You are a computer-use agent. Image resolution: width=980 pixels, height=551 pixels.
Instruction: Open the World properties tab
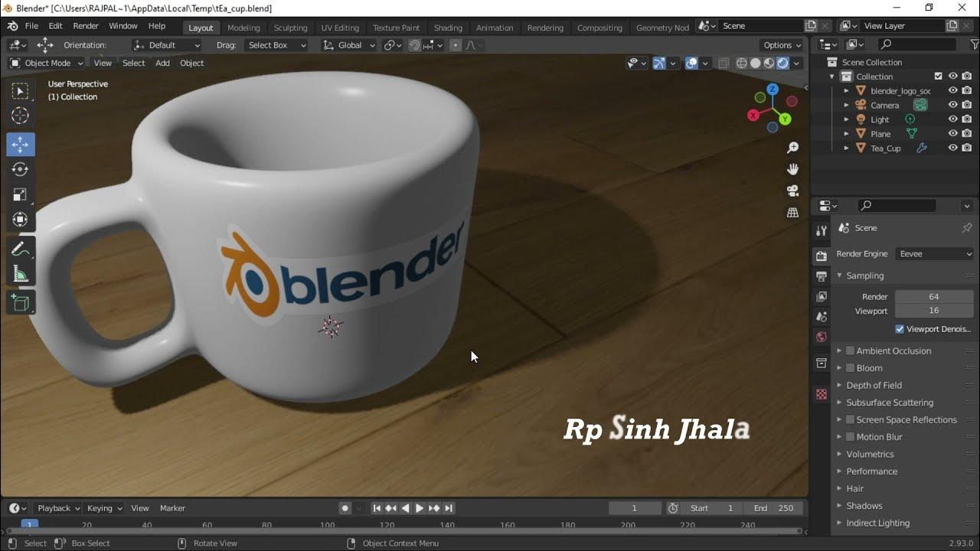pos(822,337)
